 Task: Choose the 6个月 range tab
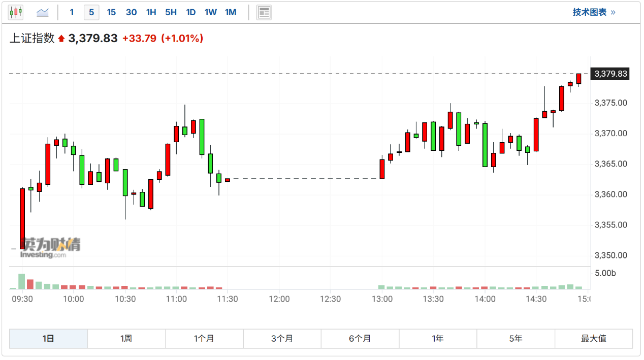pyautogui.click(x=360, y=339)
